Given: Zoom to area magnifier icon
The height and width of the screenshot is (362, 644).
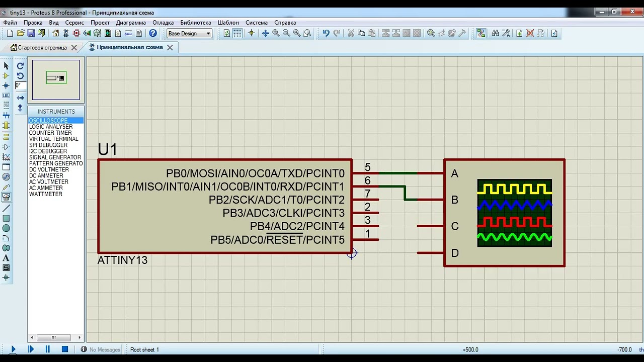Looking at the screenshot, I should 307,33.
